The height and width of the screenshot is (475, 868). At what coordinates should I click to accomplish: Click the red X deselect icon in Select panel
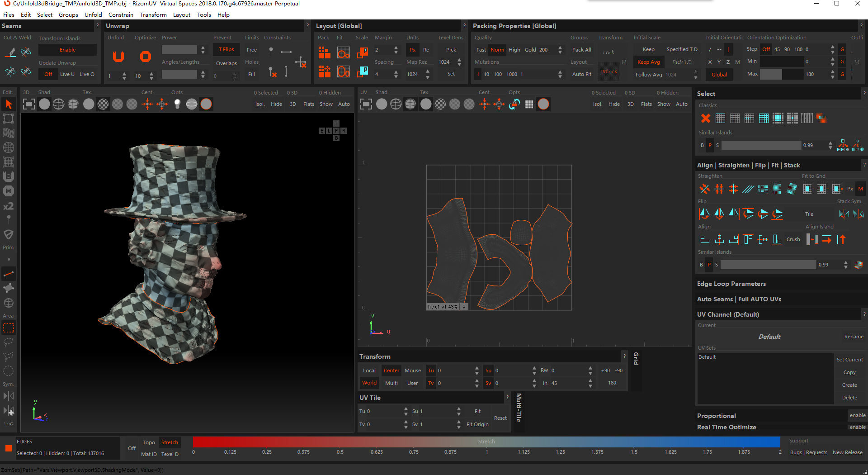[705, 119]
